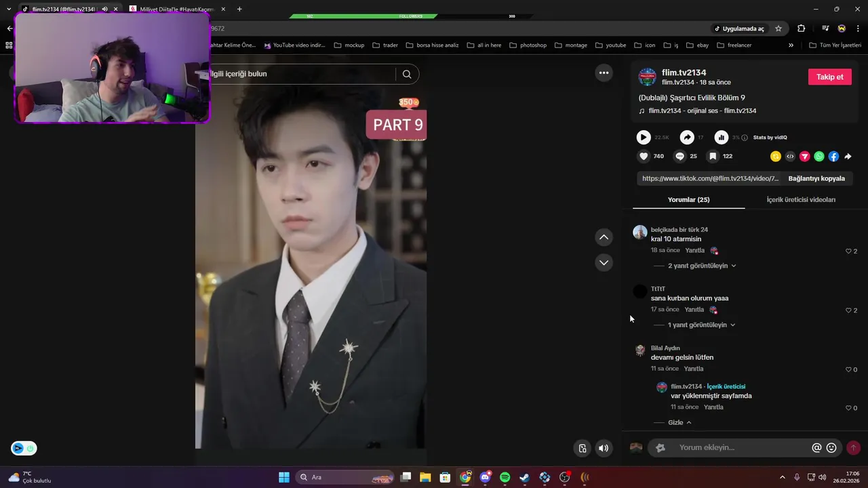Share to Facebook icon
Image resolution: width=868 pixels, height=488 pixels.
(833, 156)
